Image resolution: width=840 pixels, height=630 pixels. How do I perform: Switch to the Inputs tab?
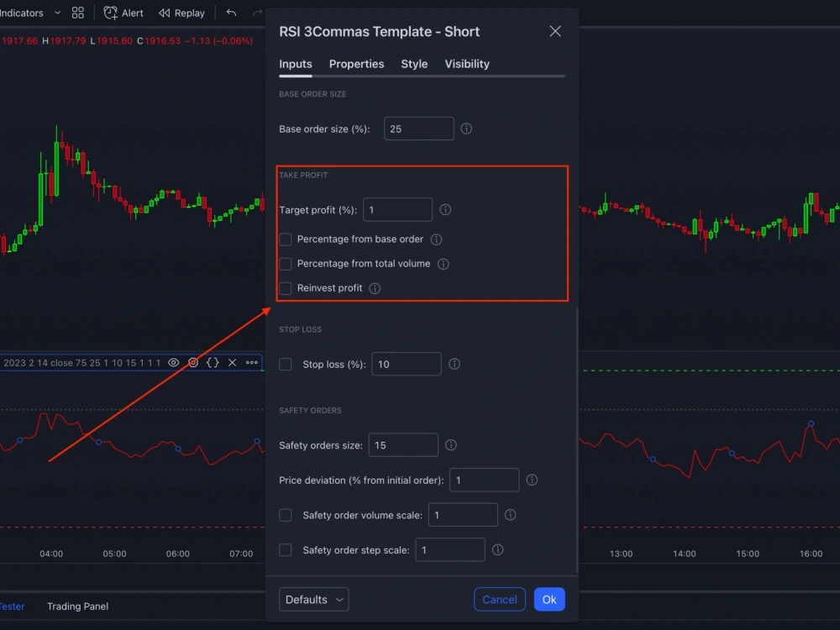(296, 64)
